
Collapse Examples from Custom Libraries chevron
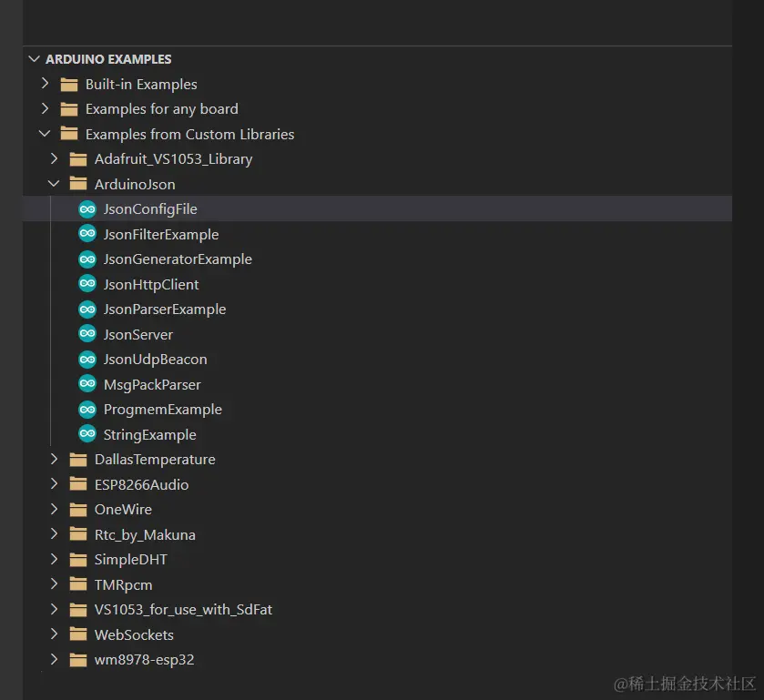(45, 133)
